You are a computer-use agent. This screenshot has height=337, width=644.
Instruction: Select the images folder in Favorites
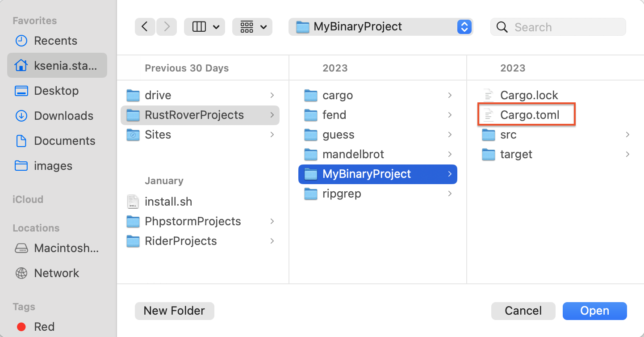pyautogui.click(x=53, y=165)
